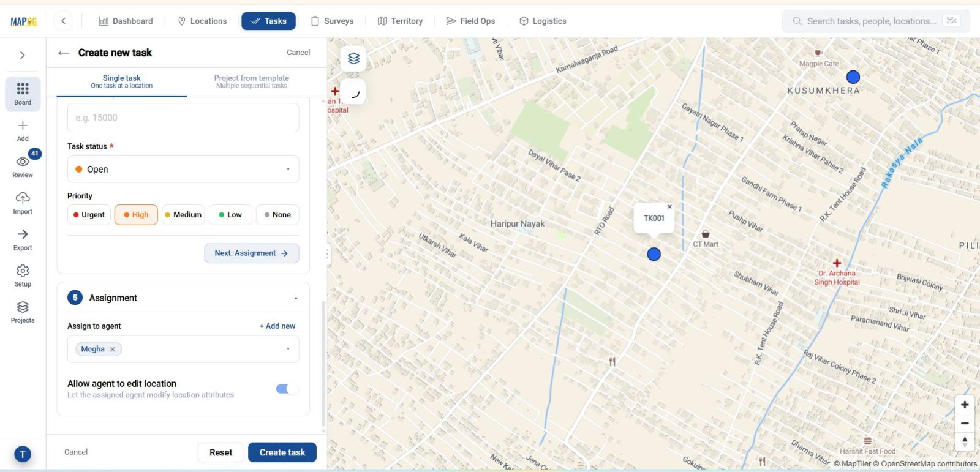The height and width of the screenshot is (472, 980).
Task: Open the Board view in the sidebar
Action: tap(23, 94)
